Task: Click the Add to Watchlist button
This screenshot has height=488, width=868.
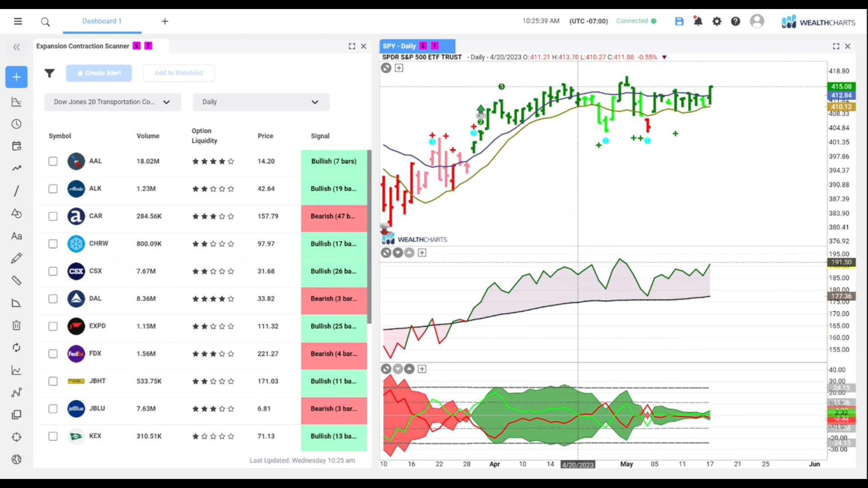Action: point(179,73)
